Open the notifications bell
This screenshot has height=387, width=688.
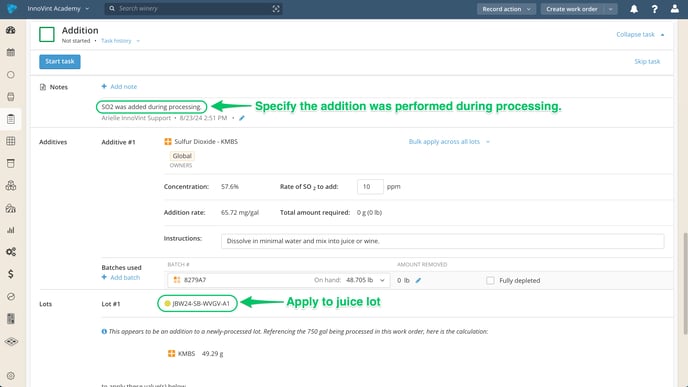[x=634, y=9]
